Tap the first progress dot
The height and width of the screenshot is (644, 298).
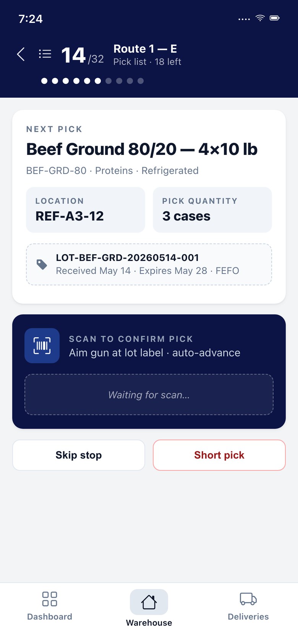[44, 81]
